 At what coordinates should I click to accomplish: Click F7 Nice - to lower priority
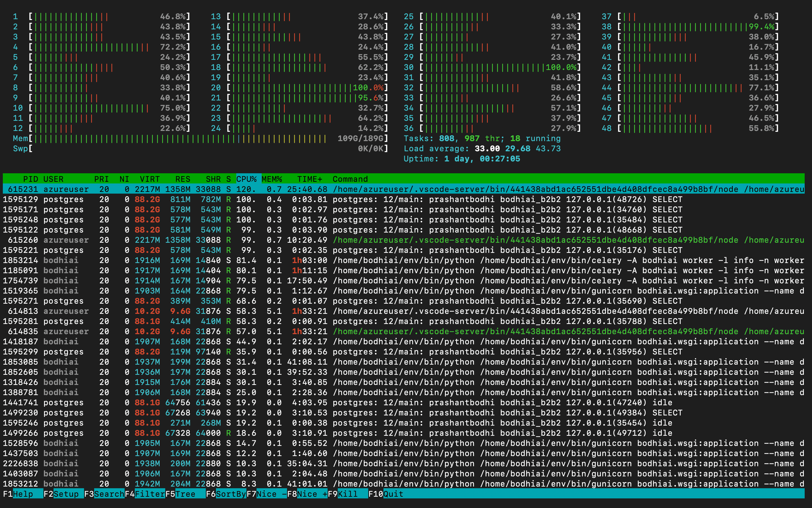tap(266, 494)
